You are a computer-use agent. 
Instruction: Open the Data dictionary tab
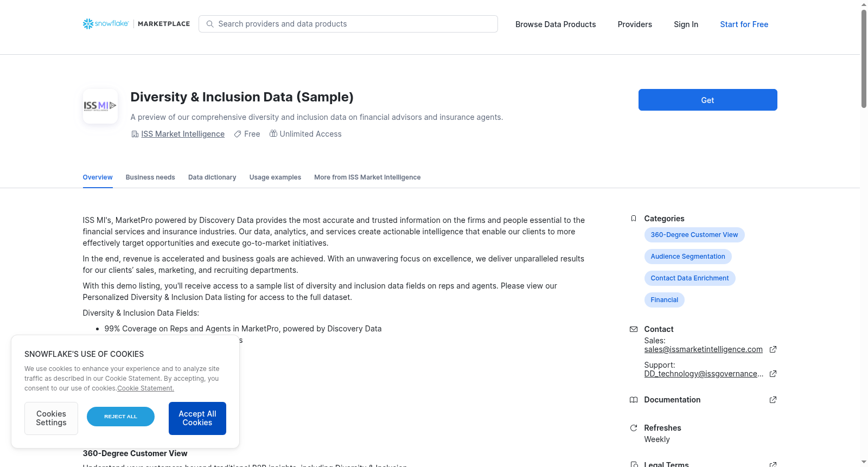[x=212, y=177]
